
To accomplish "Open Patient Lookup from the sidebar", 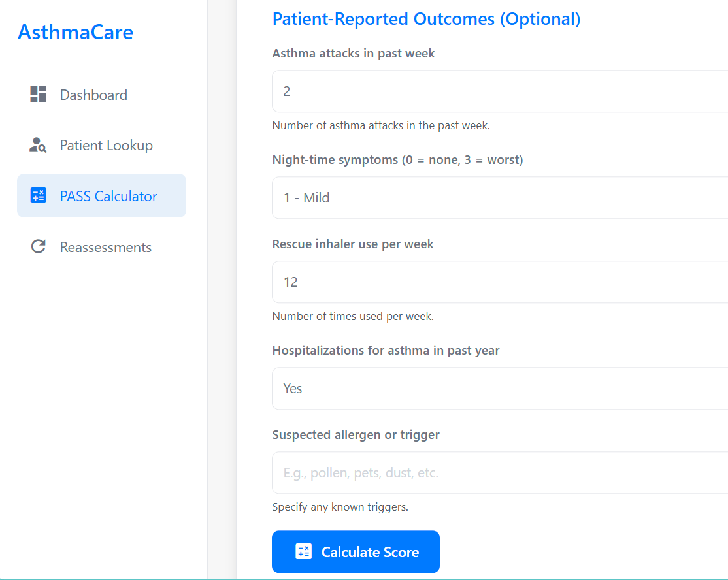I will [x=106, y=145].
